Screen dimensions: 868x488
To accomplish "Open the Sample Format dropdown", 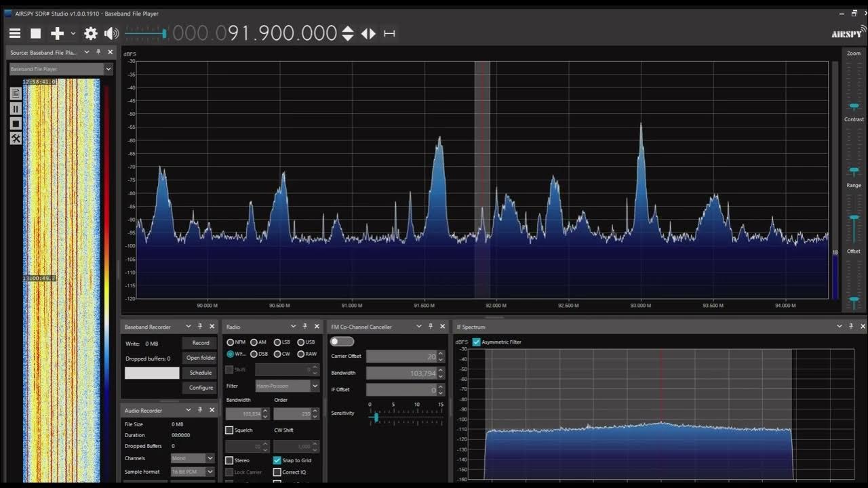I will click(x=193, y=472).
